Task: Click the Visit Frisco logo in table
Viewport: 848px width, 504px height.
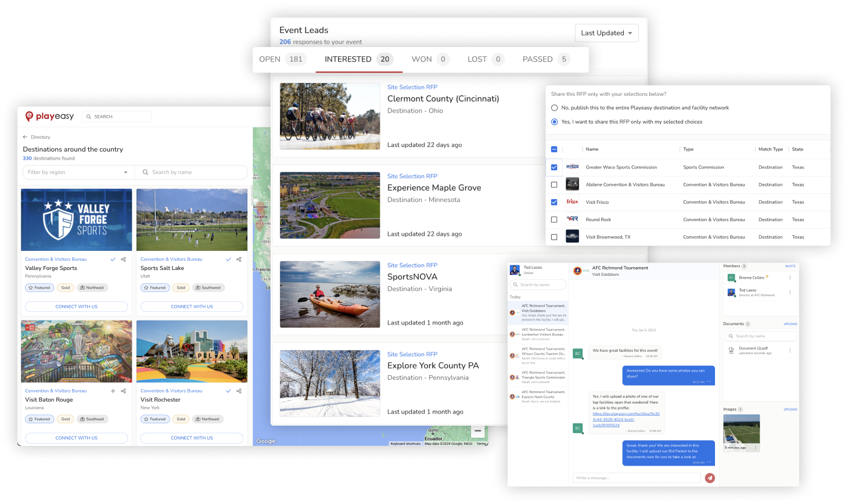Action: pos(572,201)
